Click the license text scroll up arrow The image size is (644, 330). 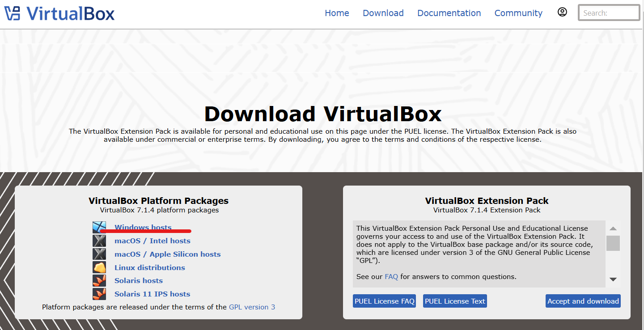pyautogui.click(x=613, y=228)
